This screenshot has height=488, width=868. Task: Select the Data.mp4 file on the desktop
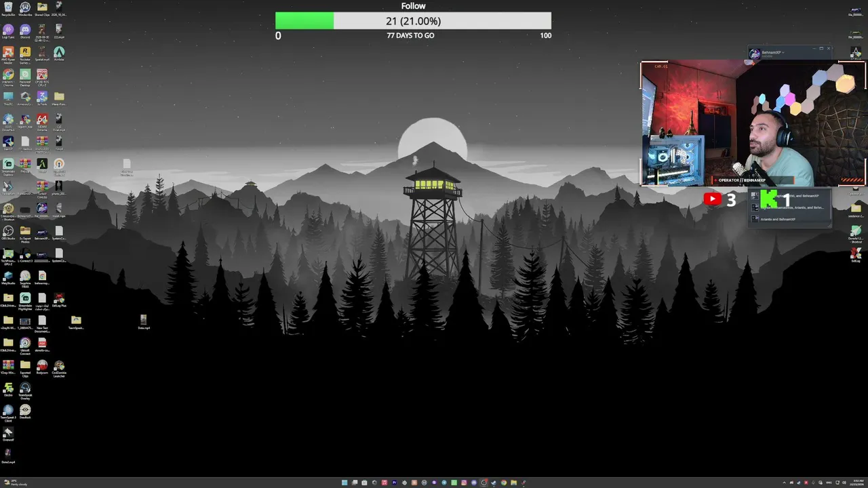click(143, 321)
